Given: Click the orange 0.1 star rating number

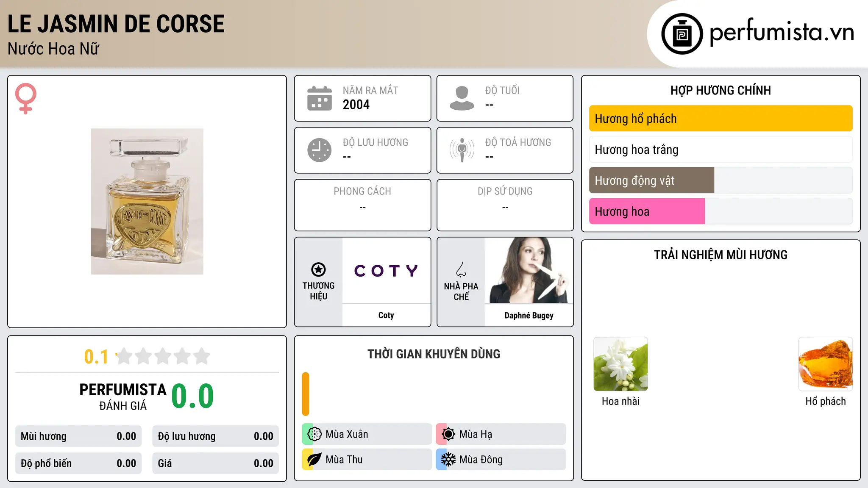Looking at the screenshot, I should [96, 357].
